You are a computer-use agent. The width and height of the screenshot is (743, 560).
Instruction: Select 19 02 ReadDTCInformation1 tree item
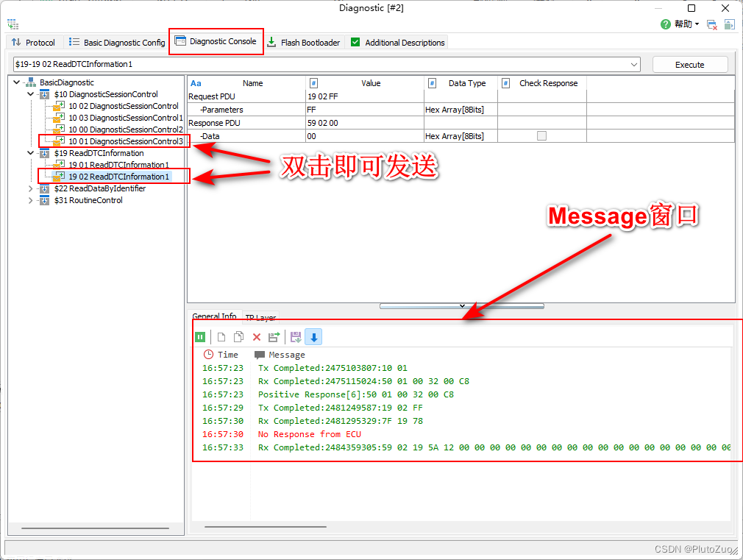118,177
